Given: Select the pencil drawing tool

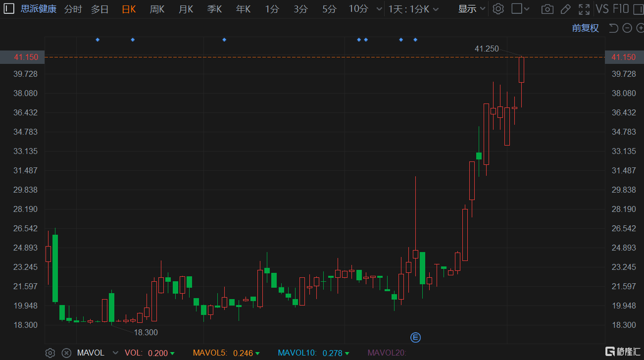Looking at the screenshot, I should tap(566, 8).
